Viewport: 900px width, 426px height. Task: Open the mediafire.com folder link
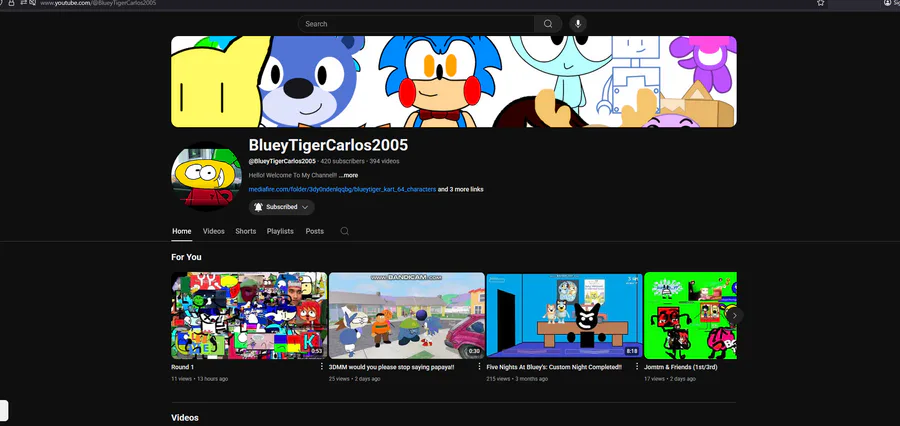pyautogui.click(x=342, y=189)
